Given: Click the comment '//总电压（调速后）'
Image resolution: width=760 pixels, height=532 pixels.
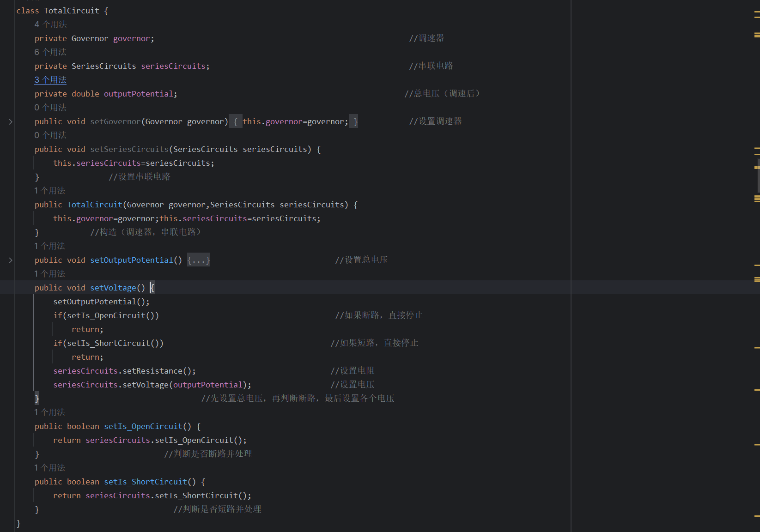Looking at the screenshot, I should click(444, 93).
